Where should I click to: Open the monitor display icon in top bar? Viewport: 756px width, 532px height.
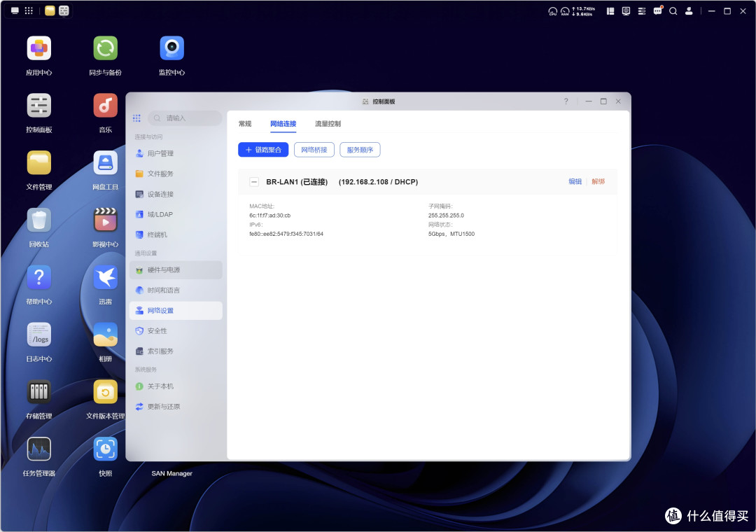[x=626, y=11]
